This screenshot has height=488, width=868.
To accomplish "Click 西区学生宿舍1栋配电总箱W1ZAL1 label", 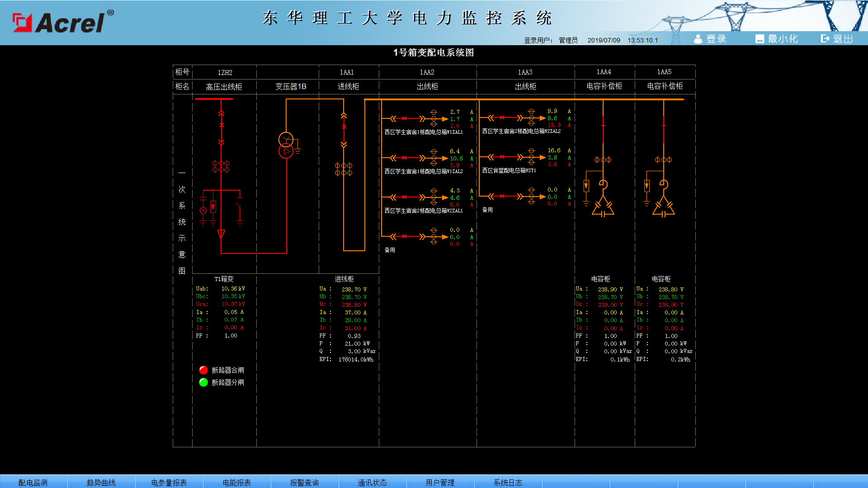I will 424,132.
